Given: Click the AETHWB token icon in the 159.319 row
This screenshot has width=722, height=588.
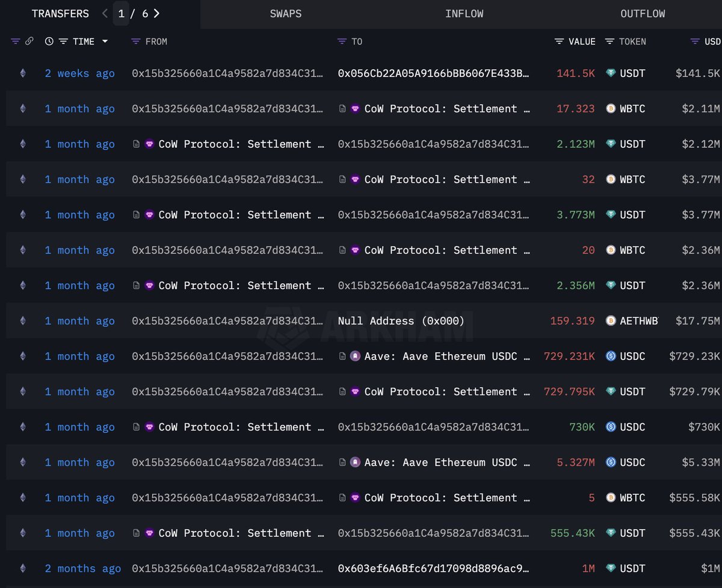Looking at the screenshot, I should [611, 321].
